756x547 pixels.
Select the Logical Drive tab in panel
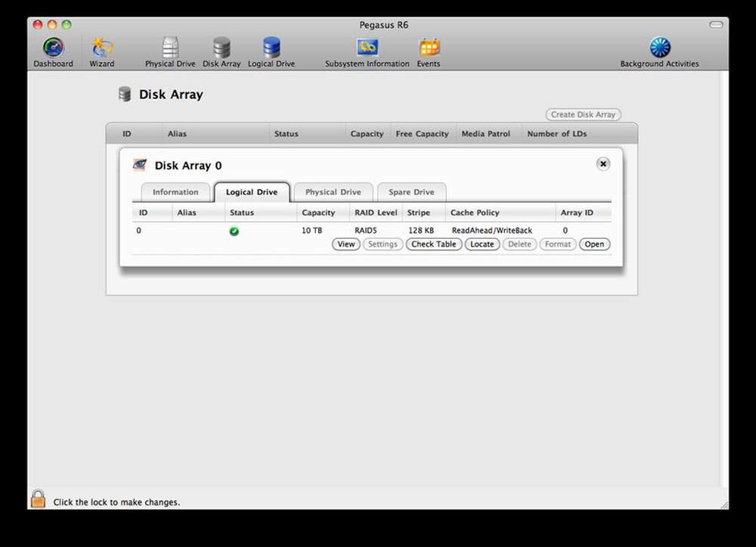pos(252,192)
